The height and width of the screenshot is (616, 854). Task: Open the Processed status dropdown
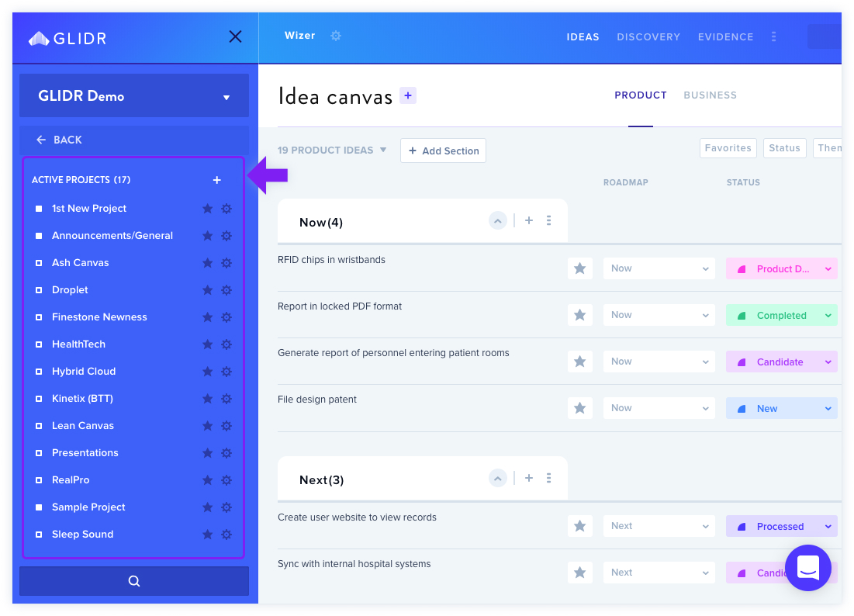pos(782,526)
